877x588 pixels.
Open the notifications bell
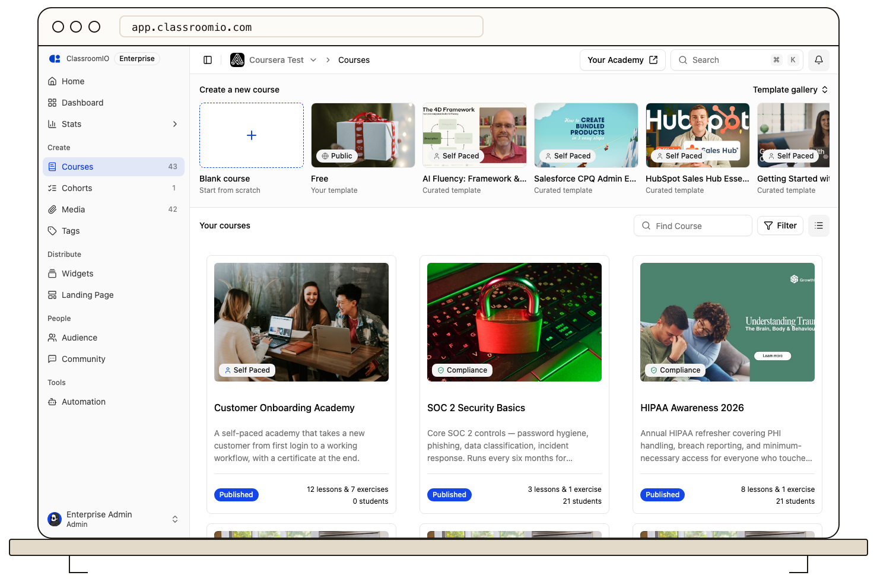click(x=819, y=60)
